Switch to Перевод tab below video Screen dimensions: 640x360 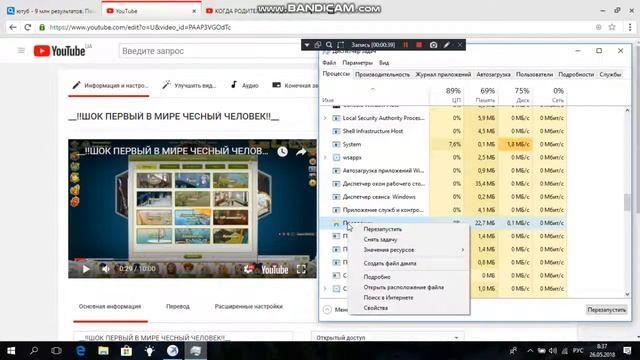click(178, 307)
